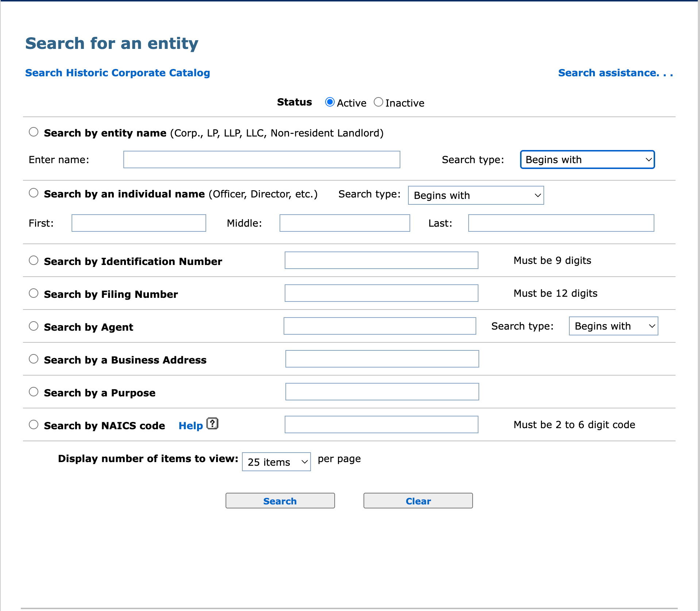Focus the Identification Number input box

pyautogui.click(x=381, y=260)
